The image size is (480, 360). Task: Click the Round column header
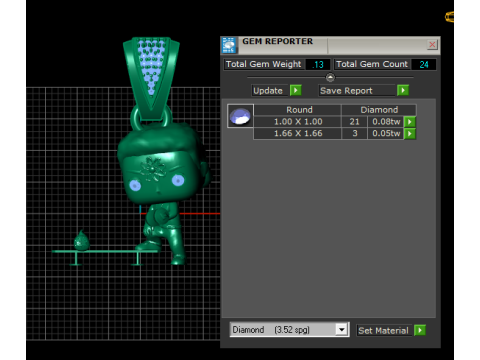(298, 110)
